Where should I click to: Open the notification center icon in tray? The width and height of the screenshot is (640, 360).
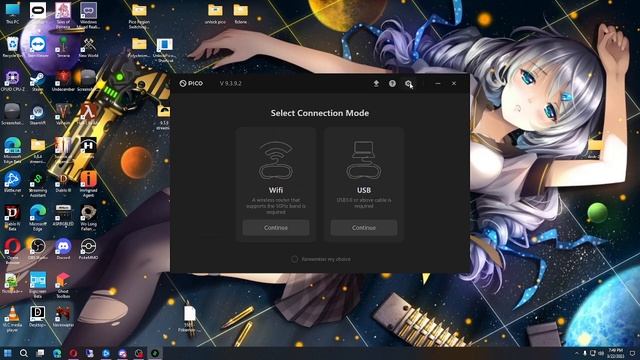coord(632,353)
